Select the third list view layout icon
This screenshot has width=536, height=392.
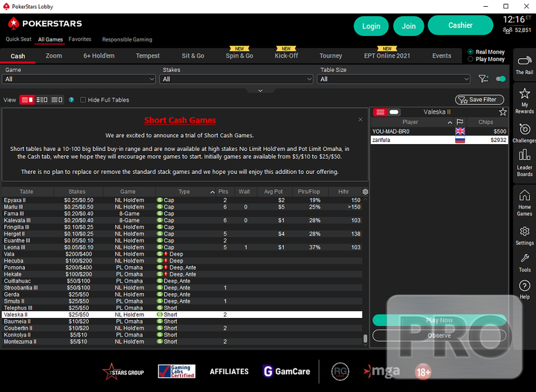coord(57,100)
